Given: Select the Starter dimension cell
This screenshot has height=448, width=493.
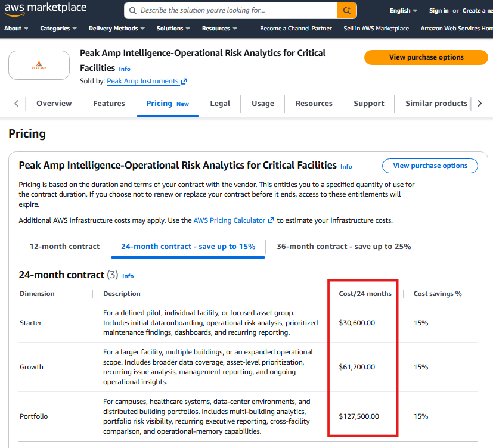Looking at the screenshot, I should click(x=30, y=323).
